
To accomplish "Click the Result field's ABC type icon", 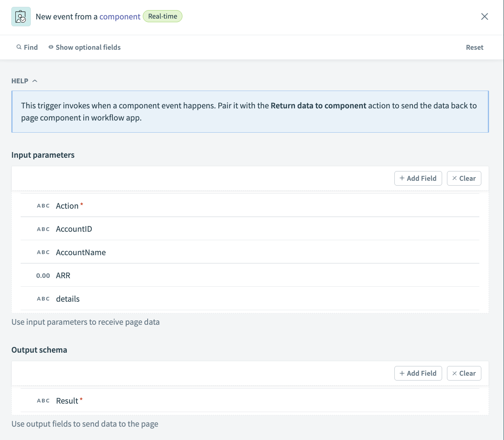I will tap(43, 401).
